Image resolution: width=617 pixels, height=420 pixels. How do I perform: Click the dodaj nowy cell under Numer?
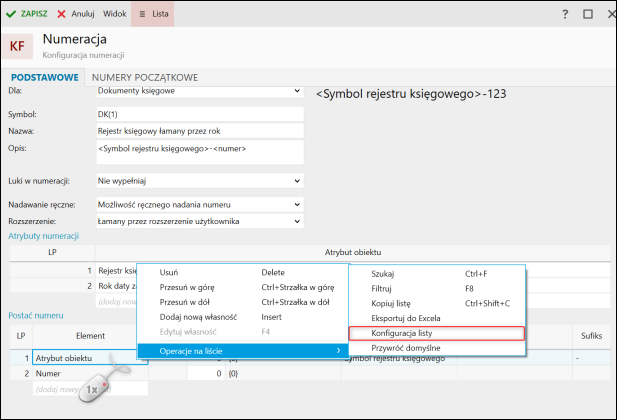90,389
